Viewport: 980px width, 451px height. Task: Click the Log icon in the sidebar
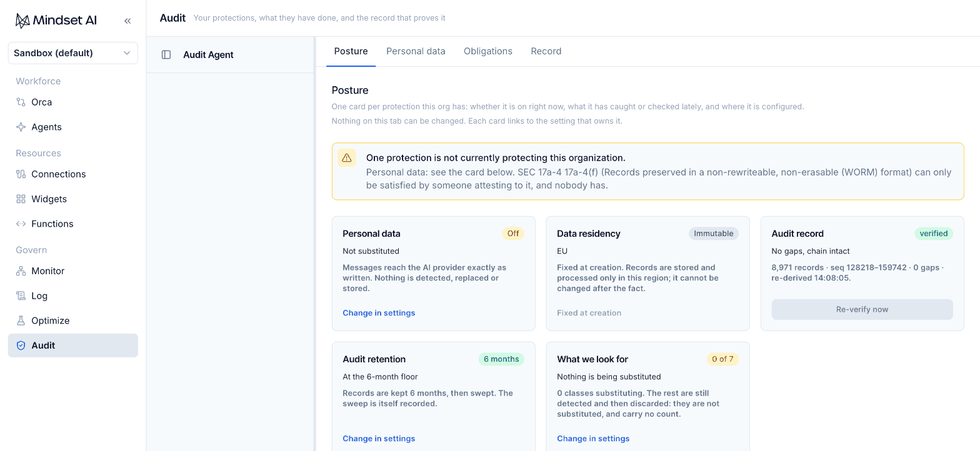point(21,296)
